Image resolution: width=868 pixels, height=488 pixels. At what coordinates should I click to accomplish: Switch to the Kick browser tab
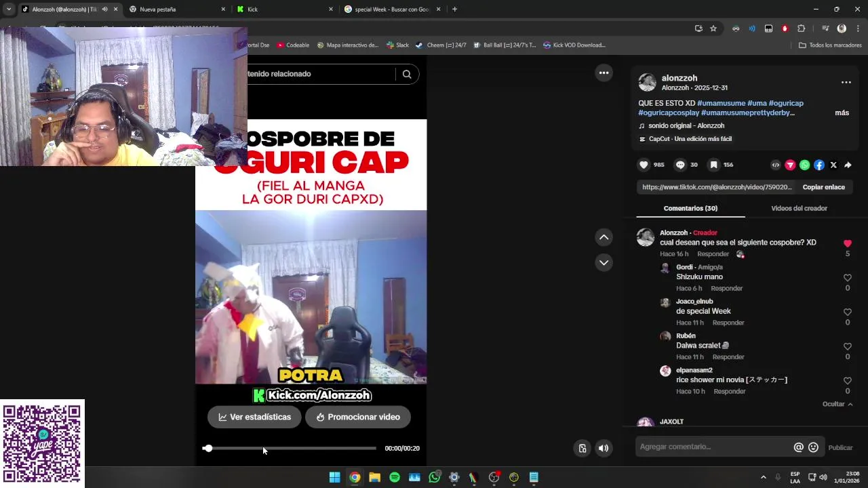click(285, 9)
